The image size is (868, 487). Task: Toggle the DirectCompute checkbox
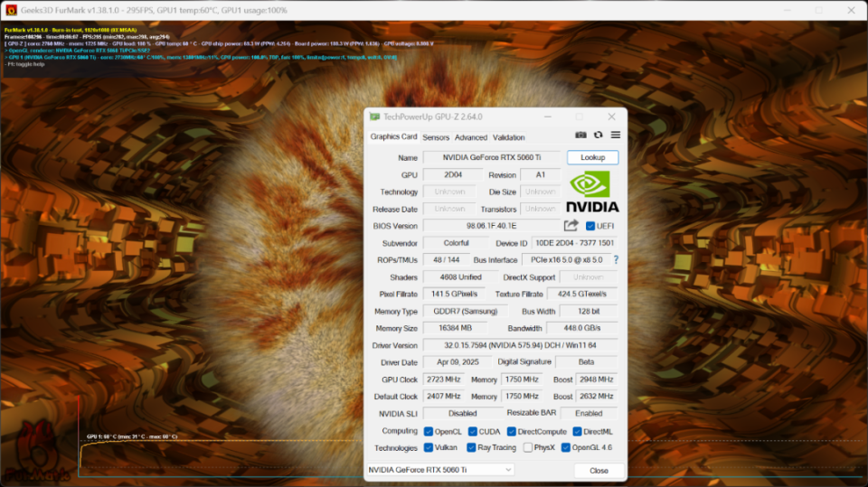512,432
